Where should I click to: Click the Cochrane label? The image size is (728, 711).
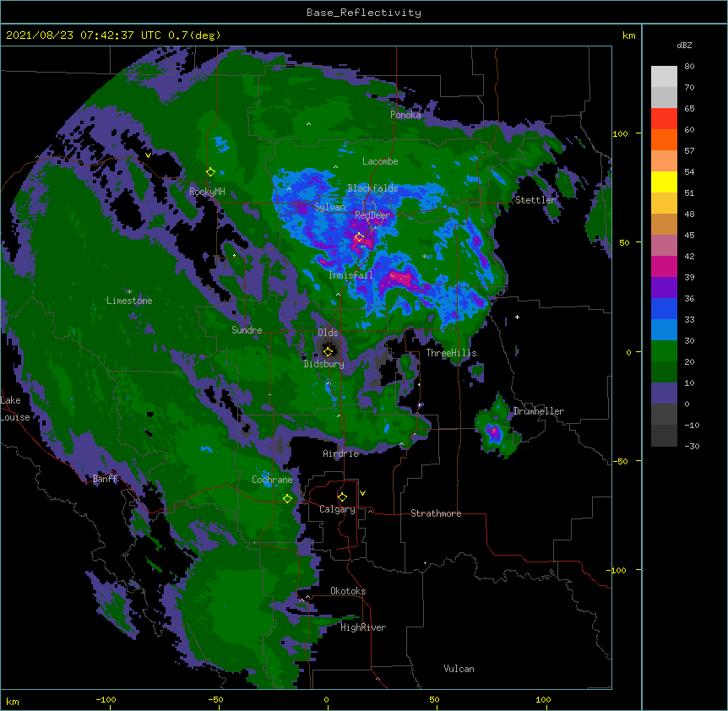point(272,480)
